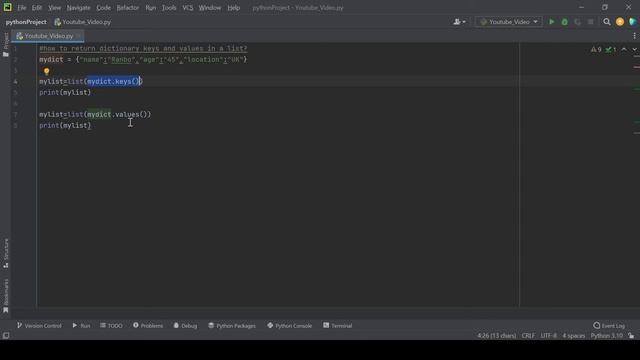Open Search Everywhere magnifier icon
Viewport: 640px width, 360px height.
[x=607, y=22]
